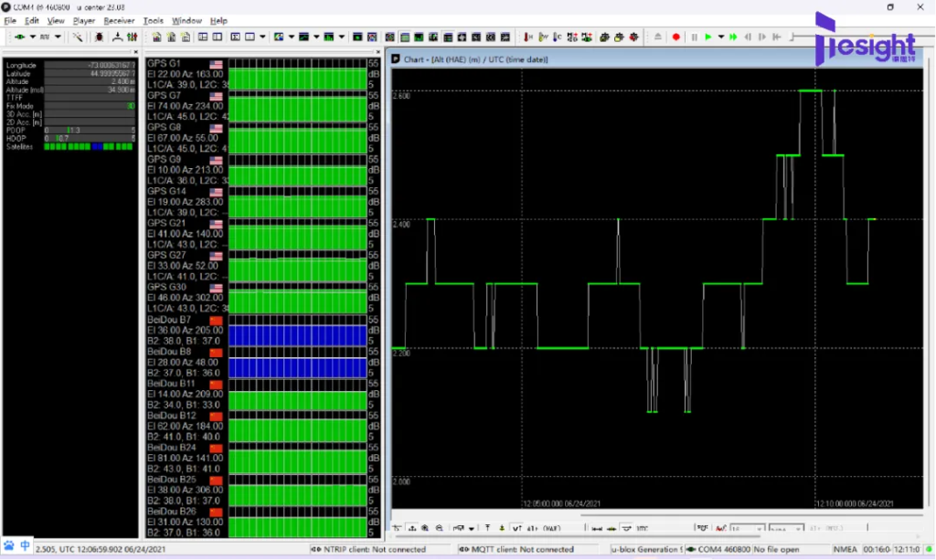Click the Pause button in the player toolbar

695,37
